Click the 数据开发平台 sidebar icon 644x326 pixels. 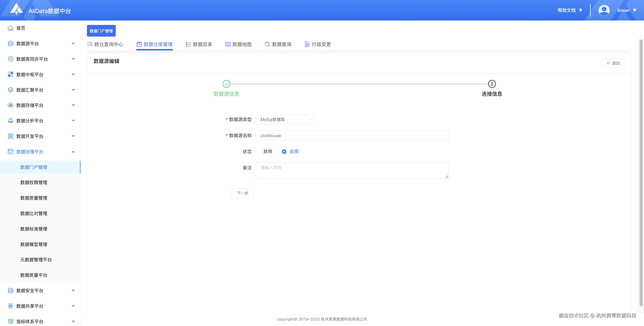point(10,136)
